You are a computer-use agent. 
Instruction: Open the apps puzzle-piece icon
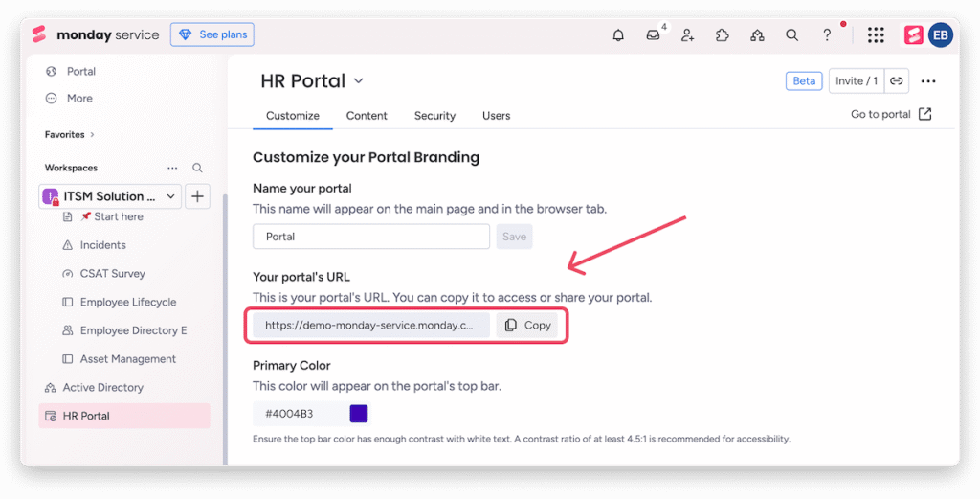click(x=723, y=35)
